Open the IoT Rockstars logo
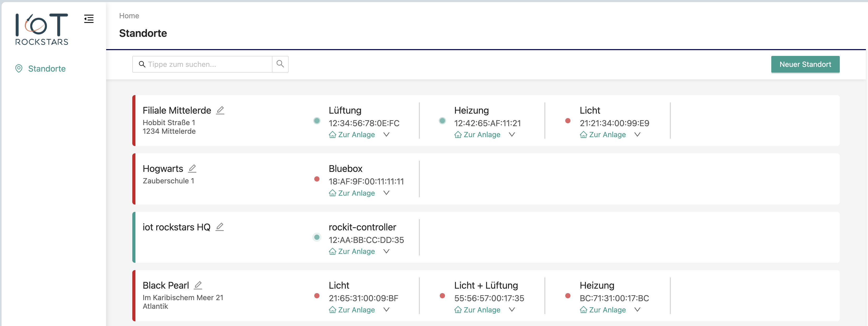The height and width of the screenshot is (326, 868). (42, 29)
